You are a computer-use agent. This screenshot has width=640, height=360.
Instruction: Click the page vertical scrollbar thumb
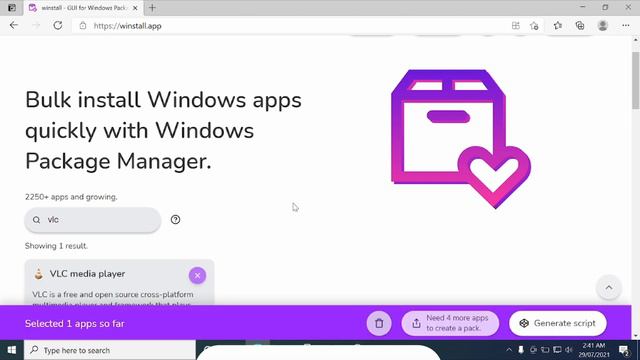pyautogui.click(x=636, y=81)
